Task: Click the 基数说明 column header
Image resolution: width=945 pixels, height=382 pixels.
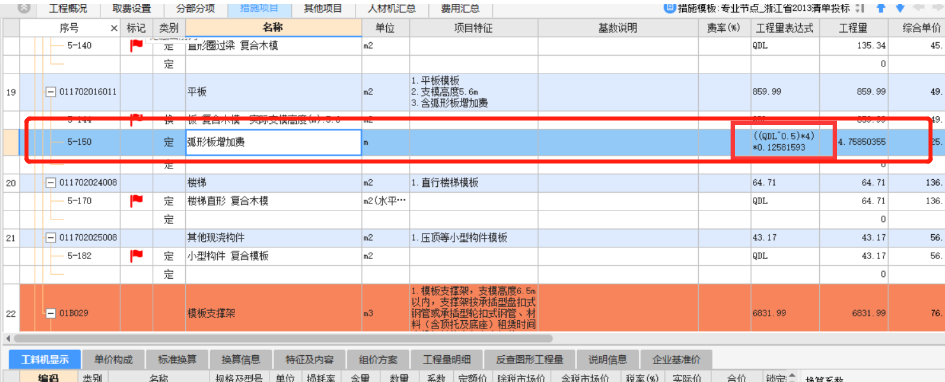Action: pyautogui.click(x=618, y=28)
